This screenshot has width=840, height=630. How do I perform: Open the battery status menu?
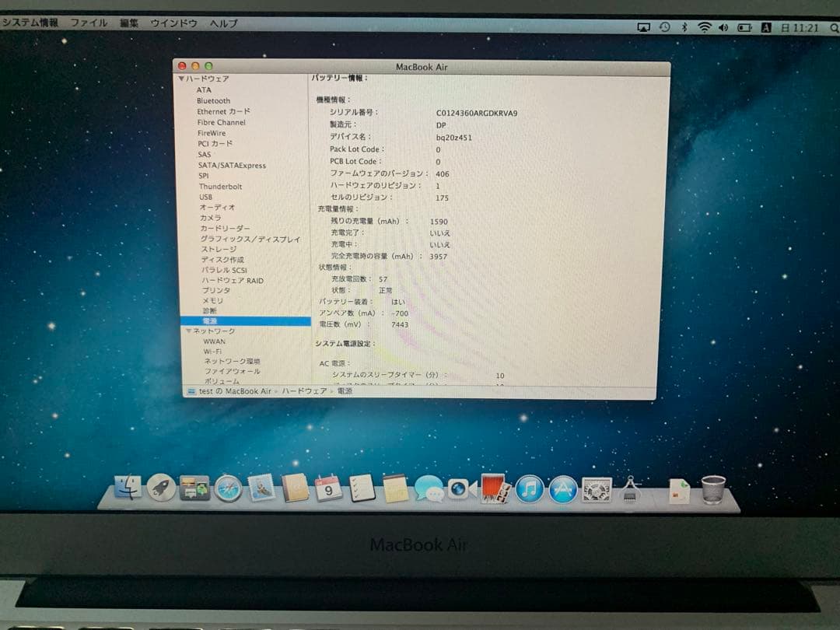(x=743, y=26)
